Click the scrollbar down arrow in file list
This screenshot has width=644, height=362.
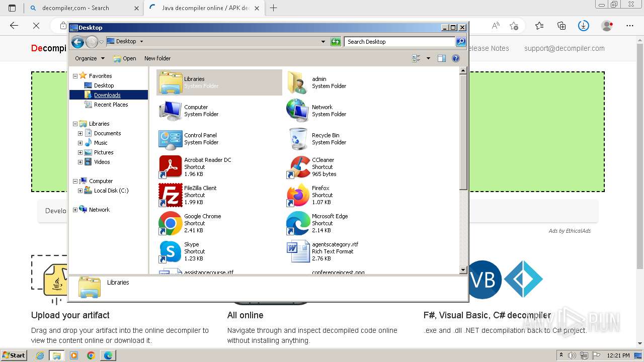tap(463, 270)
